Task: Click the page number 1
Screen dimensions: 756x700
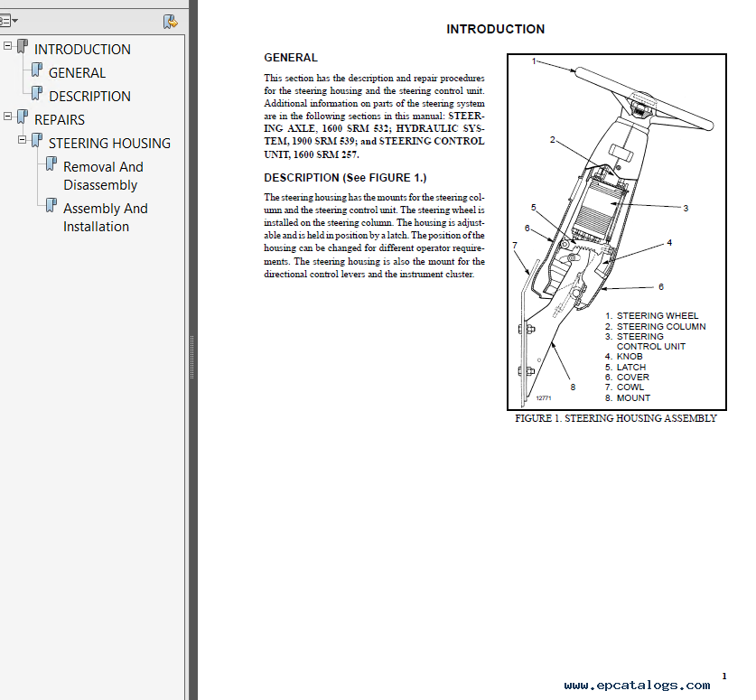Action: (x=724, y=676)
